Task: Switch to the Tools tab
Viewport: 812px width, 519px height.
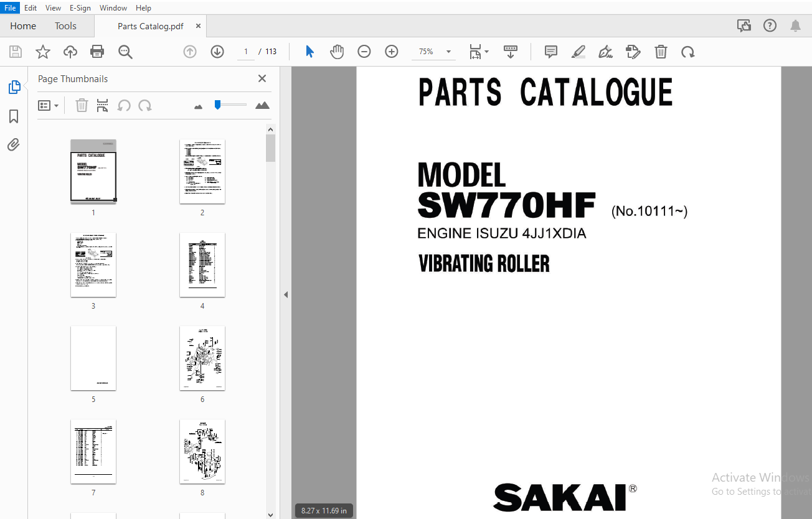Action: [65, 26]
